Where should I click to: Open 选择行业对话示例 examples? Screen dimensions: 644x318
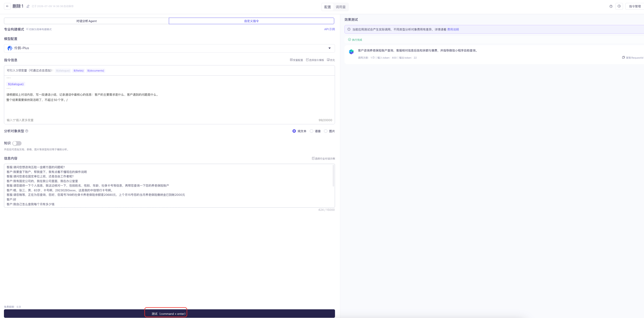coord(323,158)
